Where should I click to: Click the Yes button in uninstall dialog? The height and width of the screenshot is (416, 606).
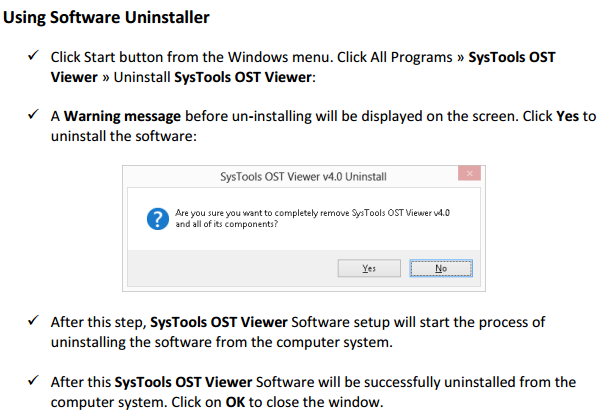369,268
